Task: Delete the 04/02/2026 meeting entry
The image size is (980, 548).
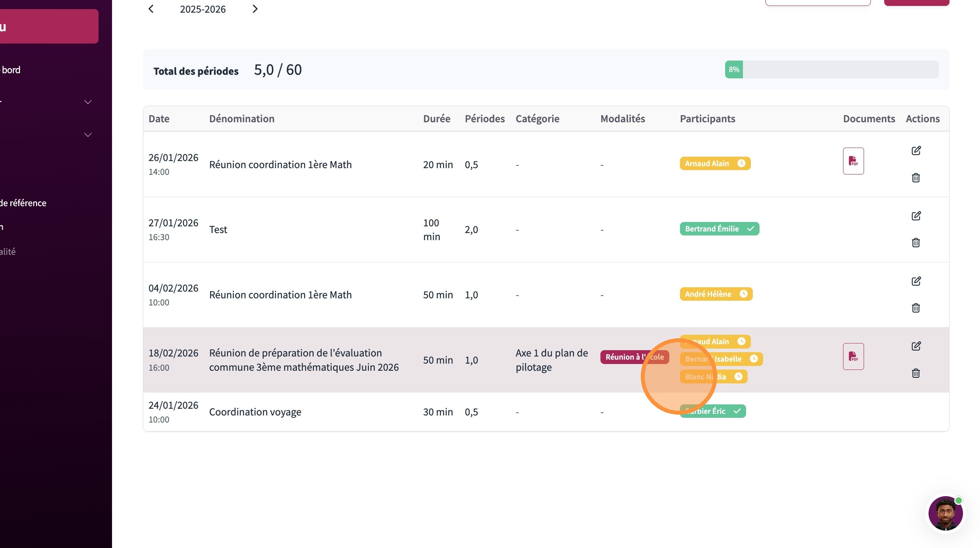Action: pyautogui.click(x=915, y=308)
